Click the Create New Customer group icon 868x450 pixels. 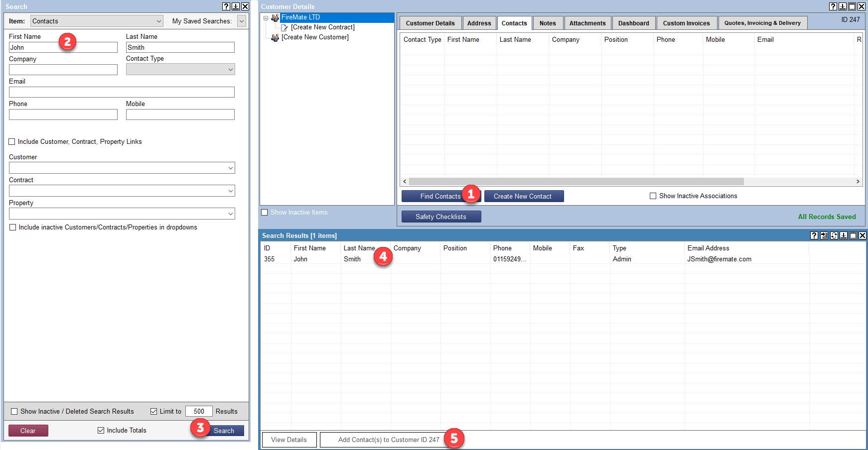tap(275, 37)
